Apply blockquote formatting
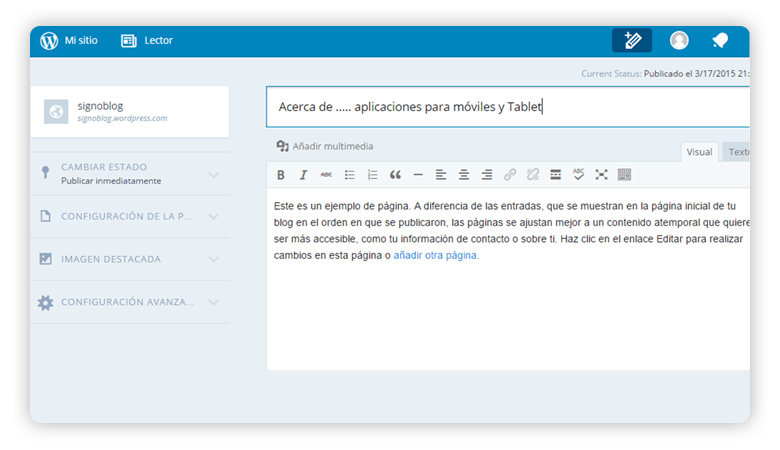The image size is (780, 450). pos(395,175)
